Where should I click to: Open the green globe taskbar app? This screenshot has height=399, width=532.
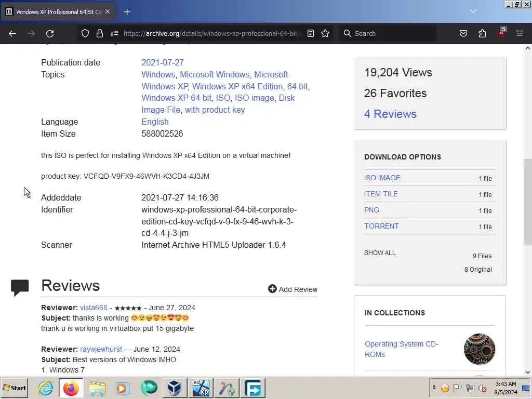[x=149, y=388]
